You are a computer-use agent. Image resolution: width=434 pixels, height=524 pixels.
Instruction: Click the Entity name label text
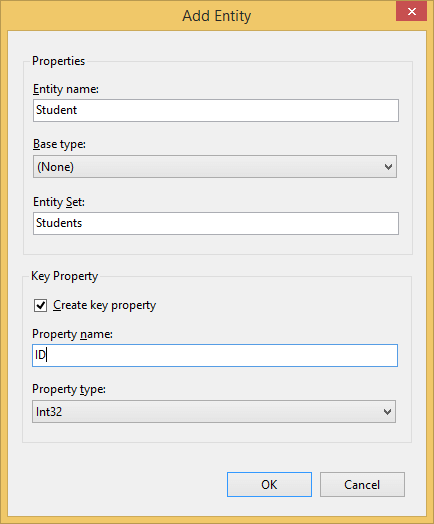pos(66,89)
